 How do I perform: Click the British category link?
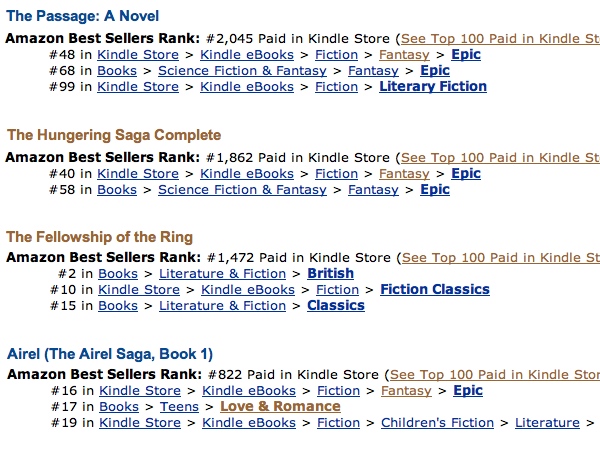point(330,273)
